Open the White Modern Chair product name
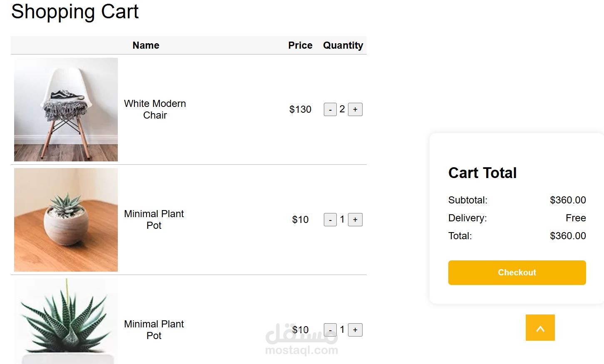Image resolution: width=604 pixels, height=364 pixels. point(155,109)
